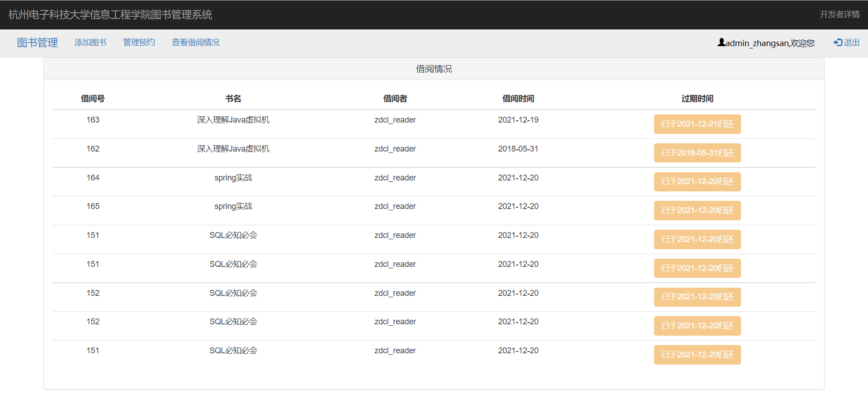Click 深入理解Java虚拟机 in row 163
Screen dimensions: 868x408
233,120
